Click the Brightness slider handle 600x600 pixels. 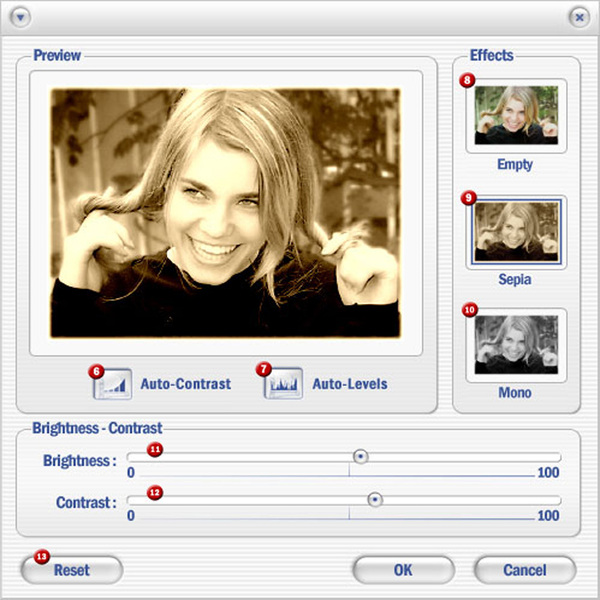[360, 457]
